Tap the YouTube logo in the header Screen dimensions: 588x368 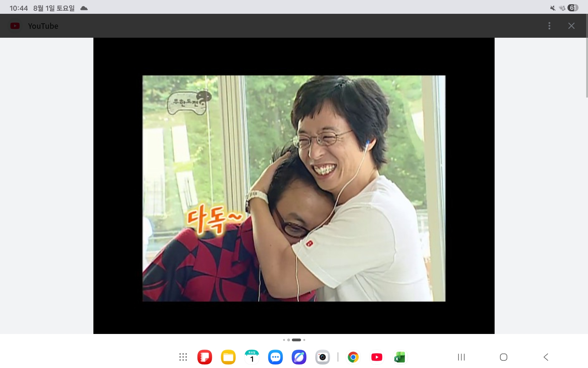coord(15,26)
